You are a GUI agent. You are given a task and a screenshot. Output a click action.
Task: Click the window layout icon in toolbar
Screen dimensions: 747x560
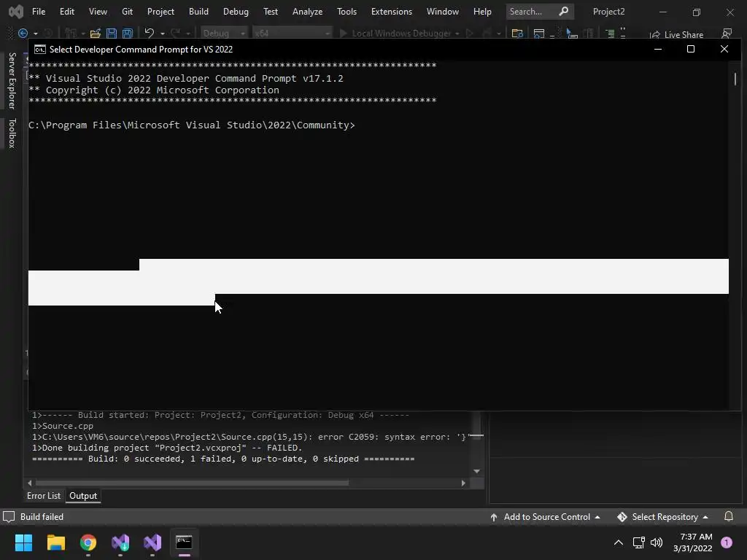click(539, 33)
